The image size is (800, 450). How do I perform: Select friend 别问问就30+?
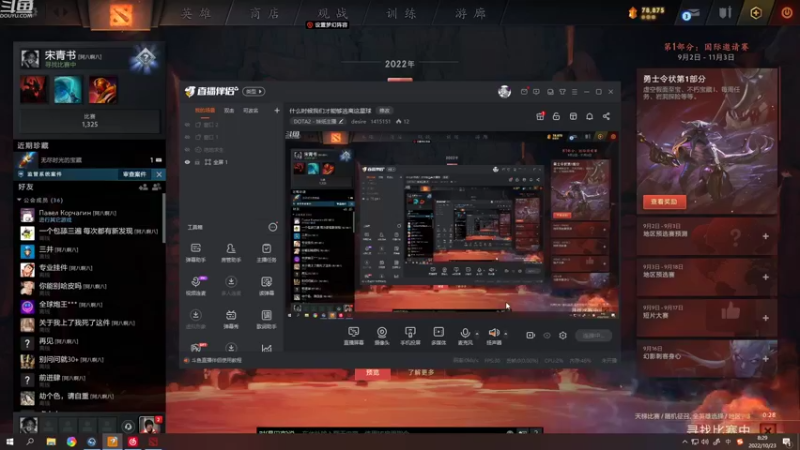(x=89, y=362)
